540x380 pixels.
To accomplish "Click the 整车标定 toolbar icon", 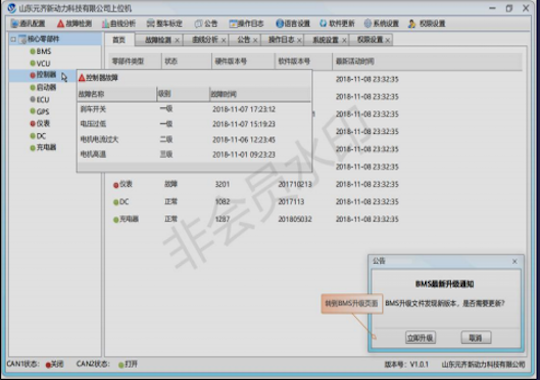I will pos(150,23).
